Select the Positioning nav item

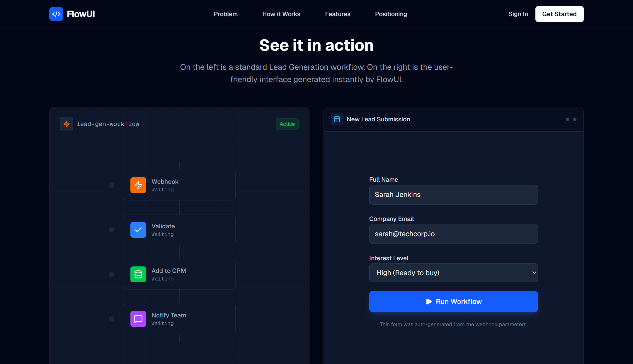391,14
